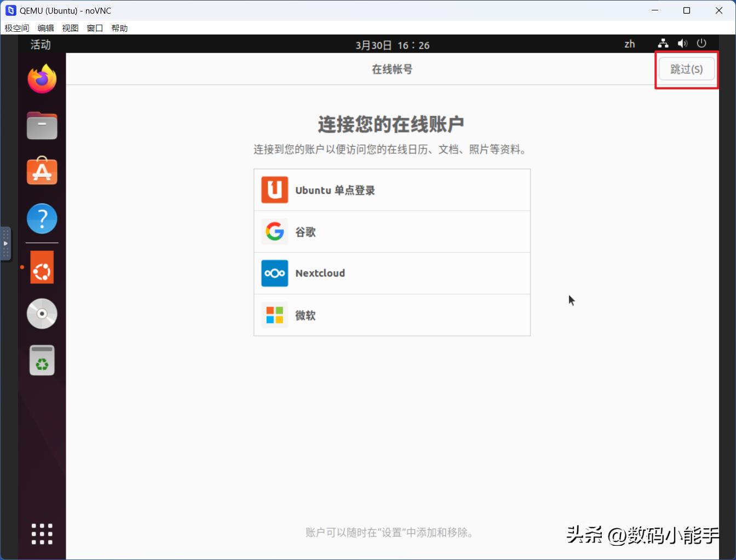
Task: Close the QEMU noVNC window
Action: pos(719,10)
